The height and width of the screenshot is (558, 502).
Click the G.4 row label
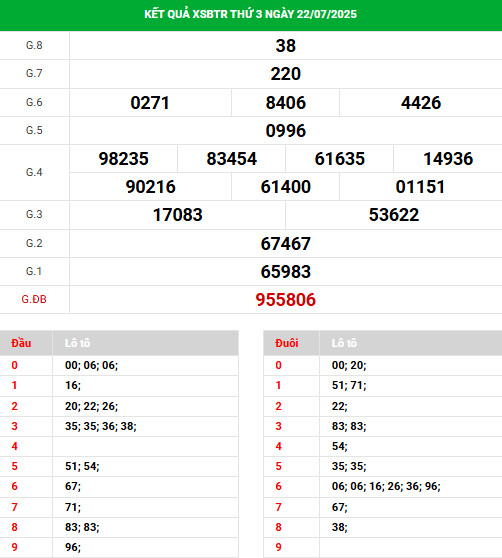(34, 172)
